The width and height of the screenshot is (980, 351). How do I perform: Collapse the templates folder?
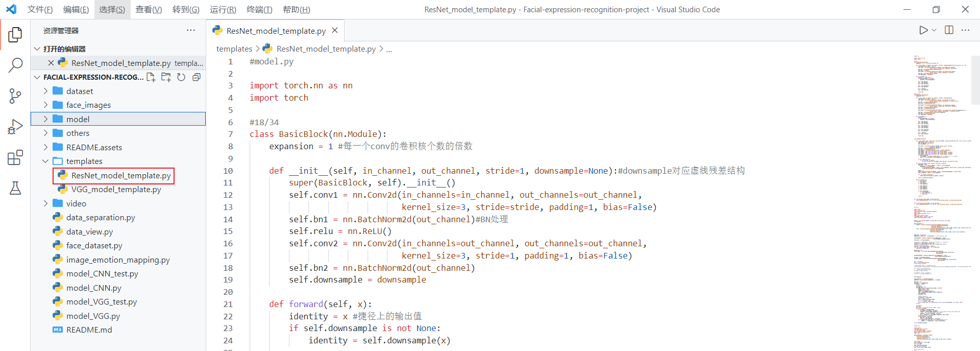click(118, 161)
